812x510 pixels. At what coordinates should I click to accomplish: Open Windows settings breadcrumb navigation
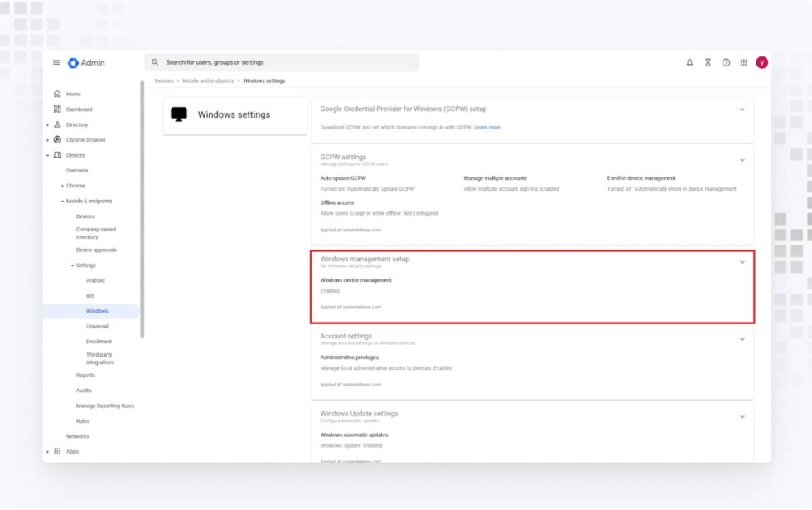coord(265,80)
